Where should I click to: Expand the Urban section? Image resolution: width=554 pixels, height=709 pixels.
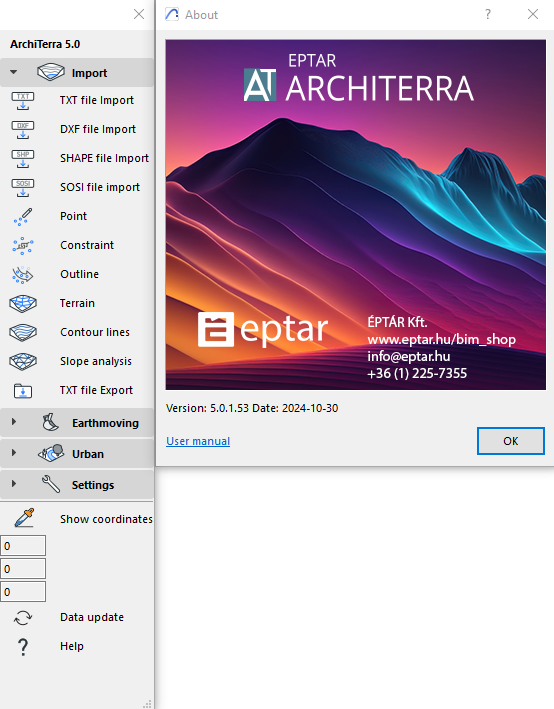coord(14,453)
